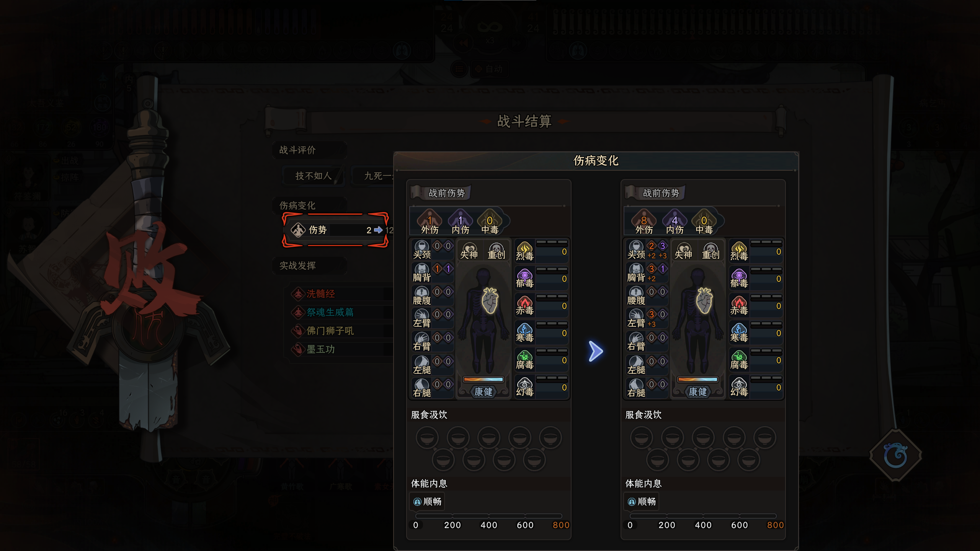The width and height of the screenshot is (980, 551).
Task: Toggle left panel 失神 status icon
Action: click(469, 251)
